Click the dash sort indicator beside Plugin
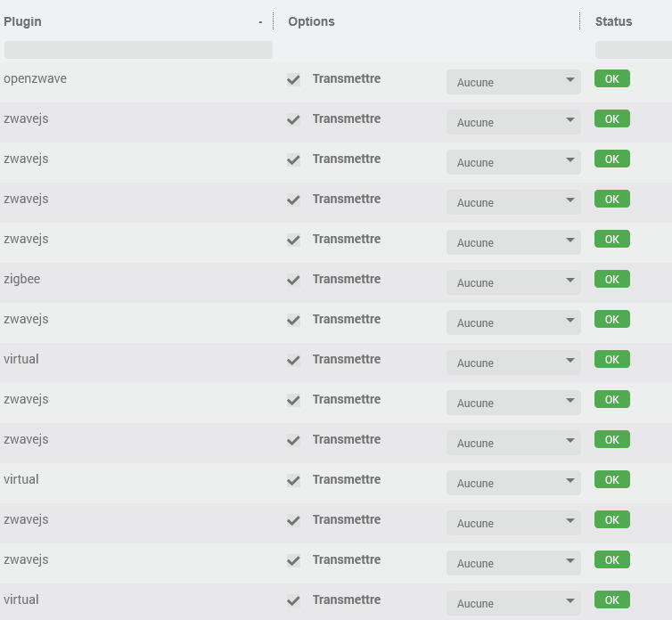Viewport: 672px width, 620px height. pos(260,22)
